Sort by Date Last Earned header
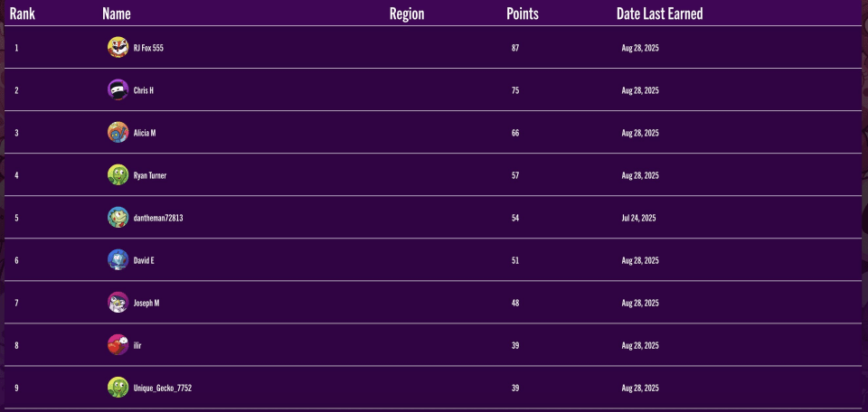The image size is (868, 412). tap(659, 14)
